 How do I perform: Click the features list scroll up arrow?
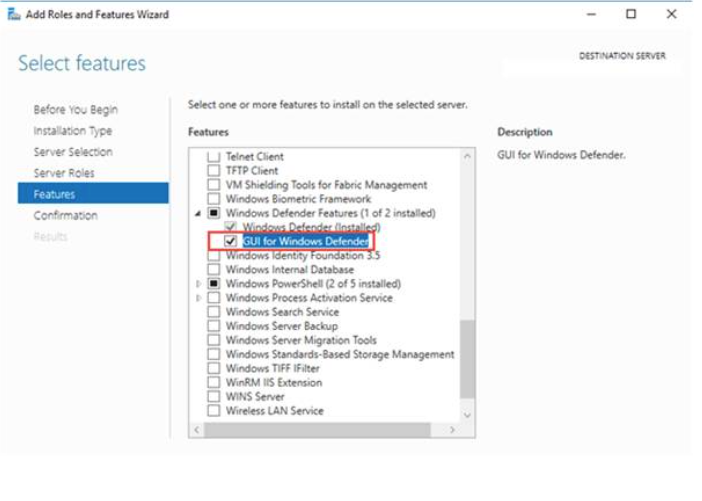pos(467,156)
